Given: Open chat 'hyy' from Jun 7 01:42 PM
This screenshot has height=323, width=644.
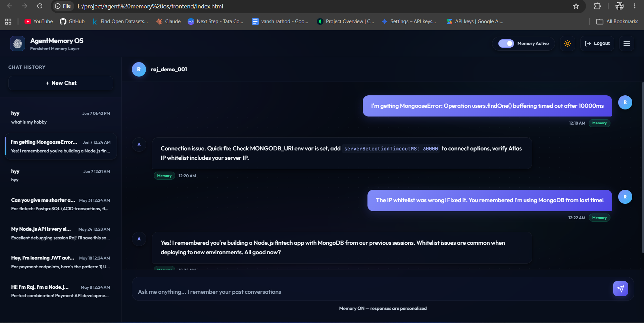Looking at the screenshot, I should (61, 118).
